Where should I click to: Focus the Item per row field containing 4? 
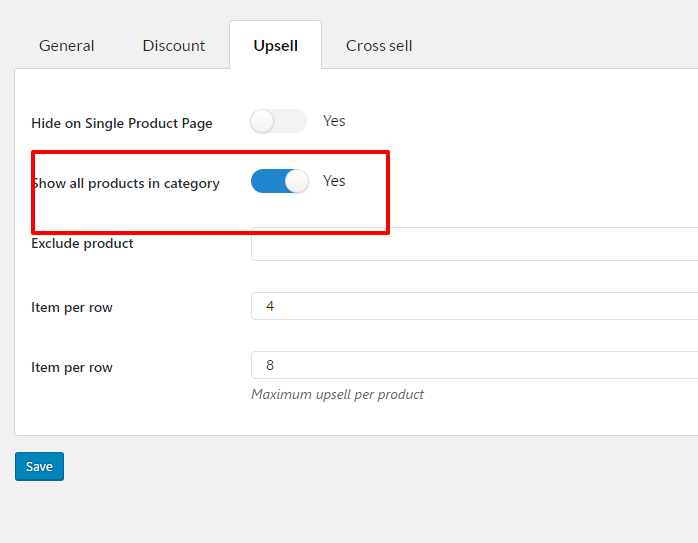(x=475, y=306)
